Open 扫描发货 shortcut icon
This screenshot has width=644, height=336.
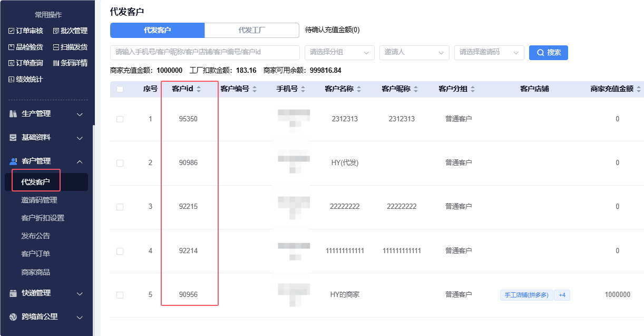point(56,47)
